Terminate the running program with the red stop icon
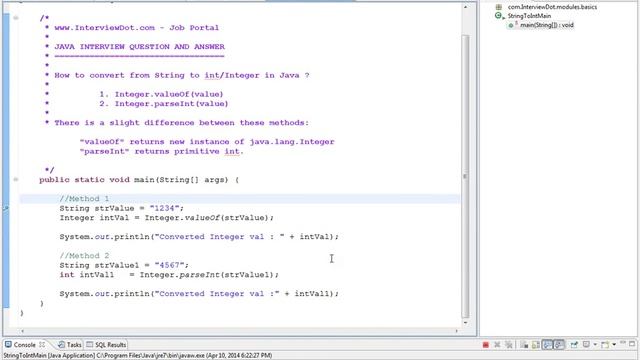This screenshot has width=640, height=360. [486, 345]
